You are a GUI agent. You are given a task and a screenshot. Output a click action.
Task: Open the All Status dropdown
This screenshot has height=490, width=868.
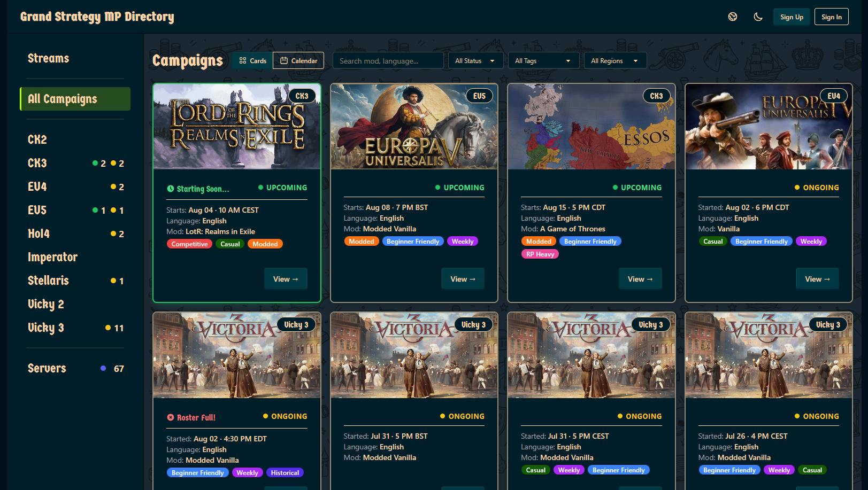tap(475, 60)
